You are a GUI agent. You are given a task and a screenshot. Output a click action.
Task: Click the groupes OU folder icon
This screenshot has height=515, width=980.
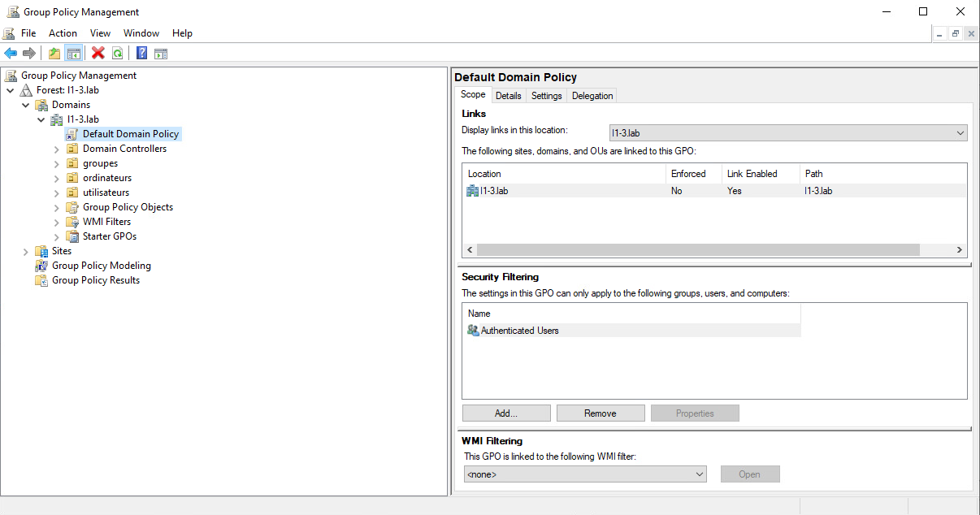[x=72, y=163]
